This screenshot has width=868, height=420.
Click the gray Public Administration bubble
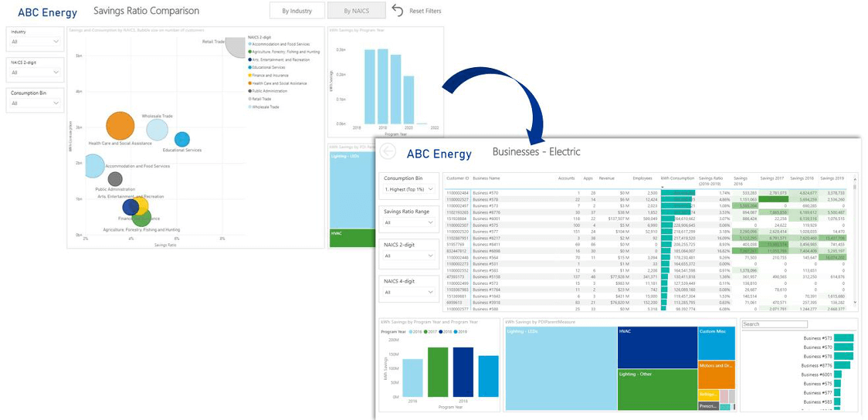[115, 179]
